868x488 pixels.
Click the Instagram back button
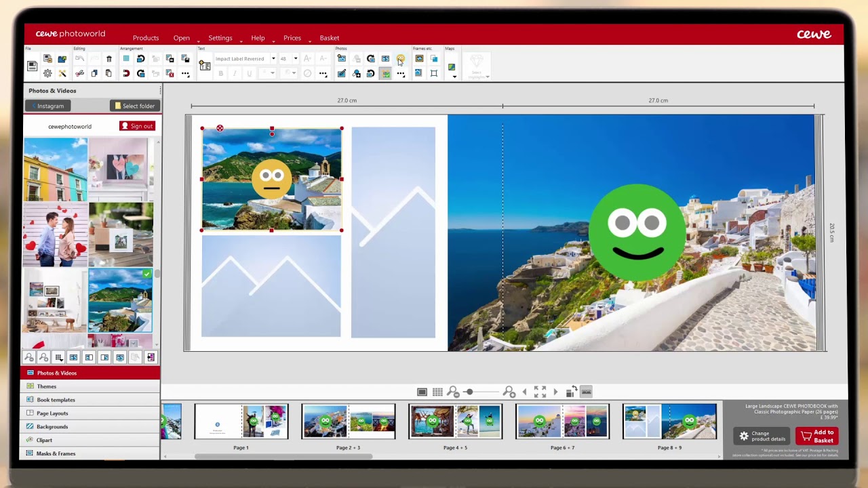click(47, 106)
